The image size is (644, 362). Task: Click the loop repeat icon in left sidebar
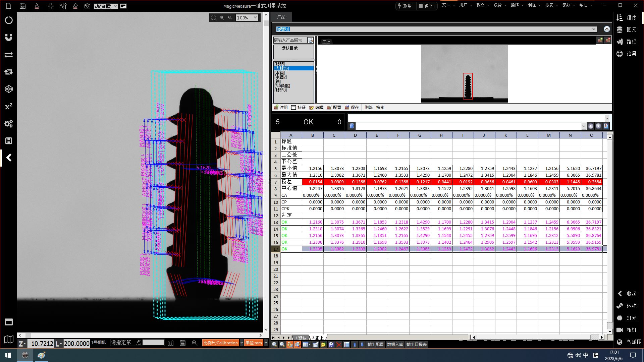(x=9, y=72)
